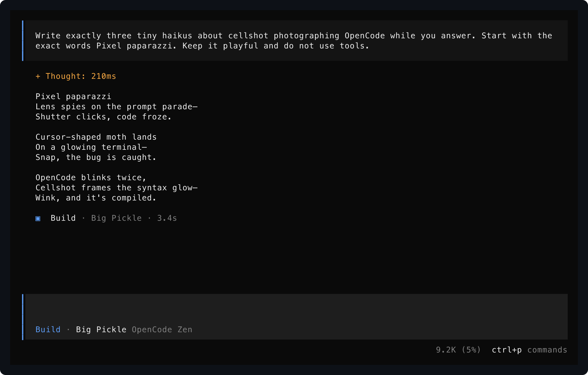Click the line 'Snap, the bug is caught.'
The height and width of the screenshot is (375, 588).
96,157
